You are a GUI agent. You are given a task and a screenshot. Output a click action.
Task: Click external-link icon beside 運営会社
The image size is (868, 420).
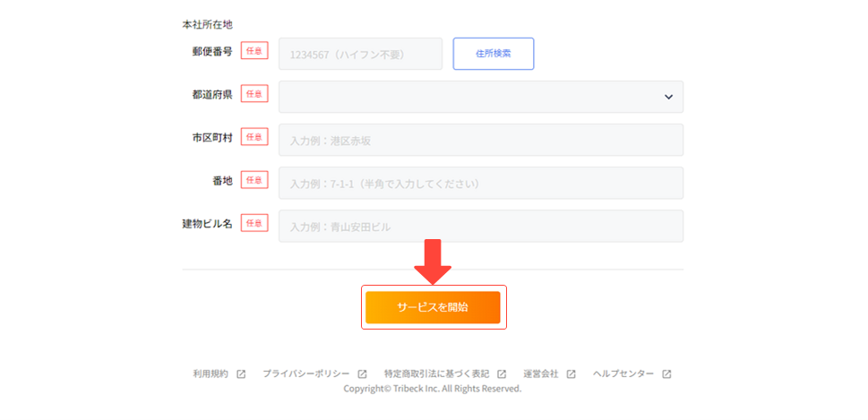571,374
